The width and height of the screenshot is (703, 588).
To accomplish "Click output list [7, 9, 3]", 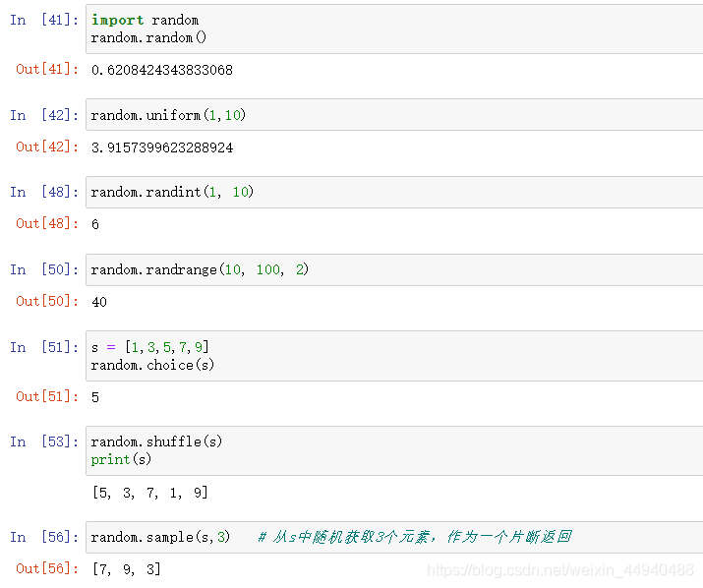I will pyautogui.click(x=127, y=569).
